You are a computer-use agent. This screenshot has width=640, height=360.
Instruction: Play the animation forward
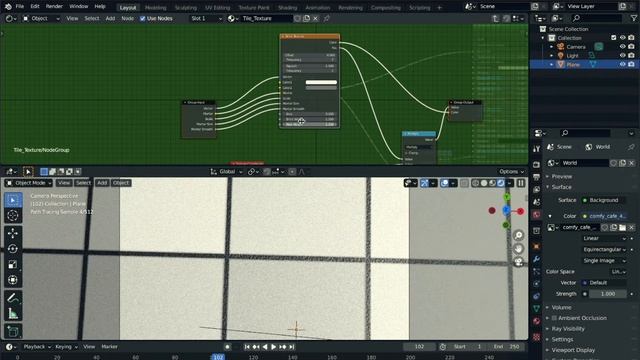[274, 347]
